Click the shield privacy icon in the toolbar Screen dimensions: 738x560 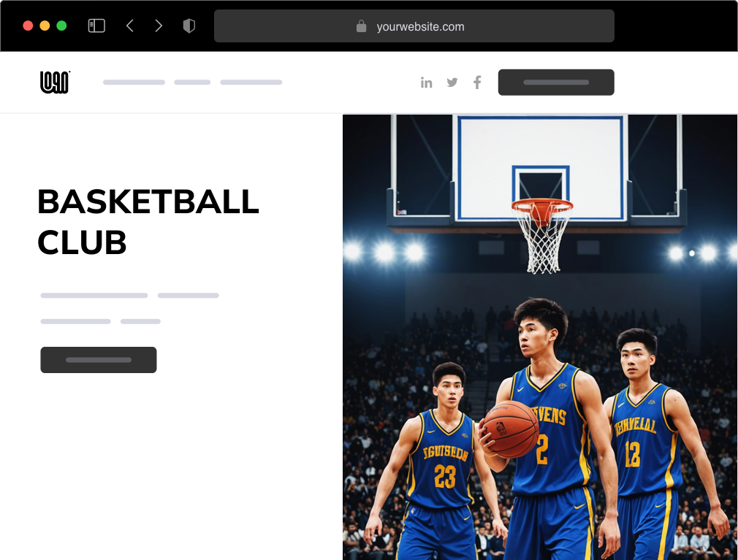pos(189,25)
